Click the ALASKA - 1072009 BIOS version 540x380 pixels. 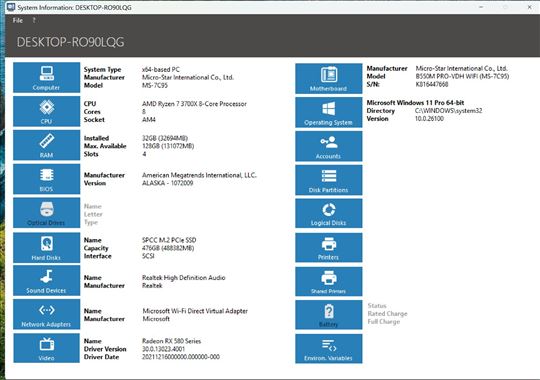pyautogui.click(x=168, y=183)
